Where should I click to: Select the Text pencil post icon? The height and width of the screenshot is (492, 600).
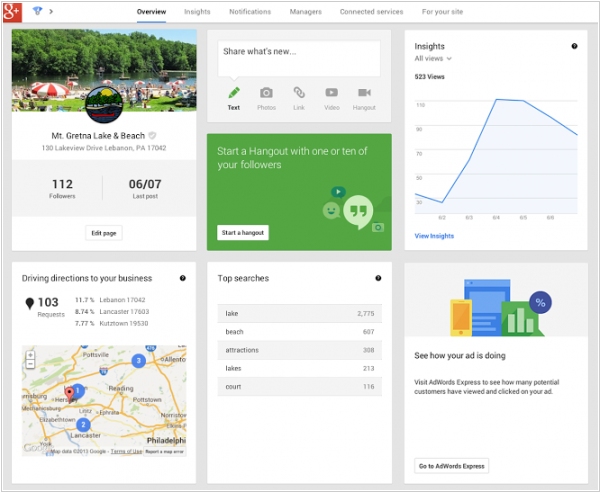pyautogui.click(x=234, y=93)
